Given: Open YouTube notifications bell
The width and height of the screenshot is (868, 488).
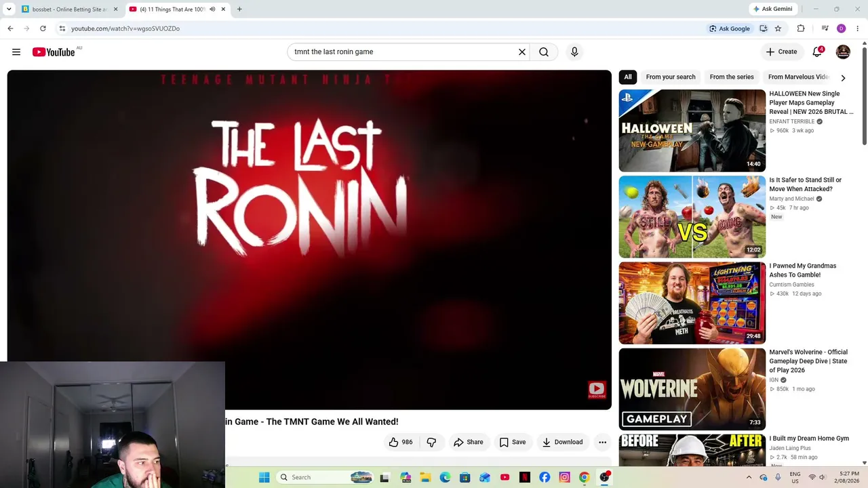Looking at the screenshot, I should click(818, 52).
